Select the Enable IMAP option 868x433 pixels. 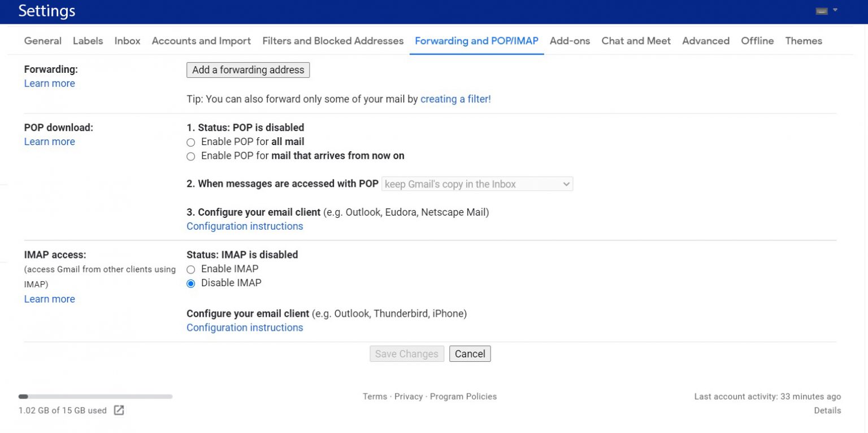tap(190, 269)
